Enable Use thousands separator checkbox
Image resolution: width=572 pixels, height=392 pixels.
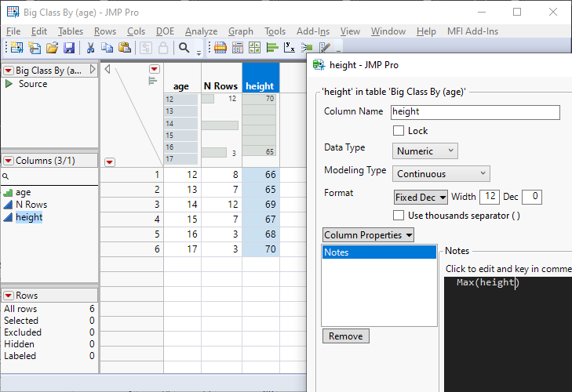(399, 215)
